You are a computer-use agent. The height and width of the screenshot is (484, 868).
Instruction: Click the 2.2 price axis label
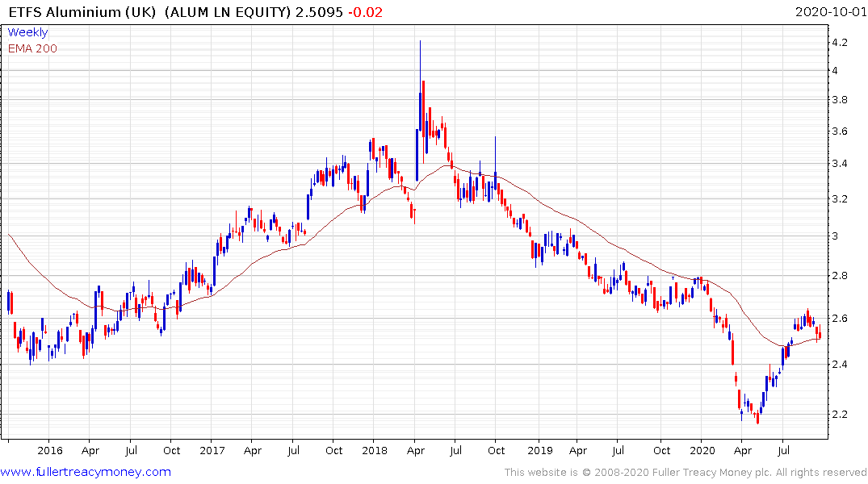point(839,415)
